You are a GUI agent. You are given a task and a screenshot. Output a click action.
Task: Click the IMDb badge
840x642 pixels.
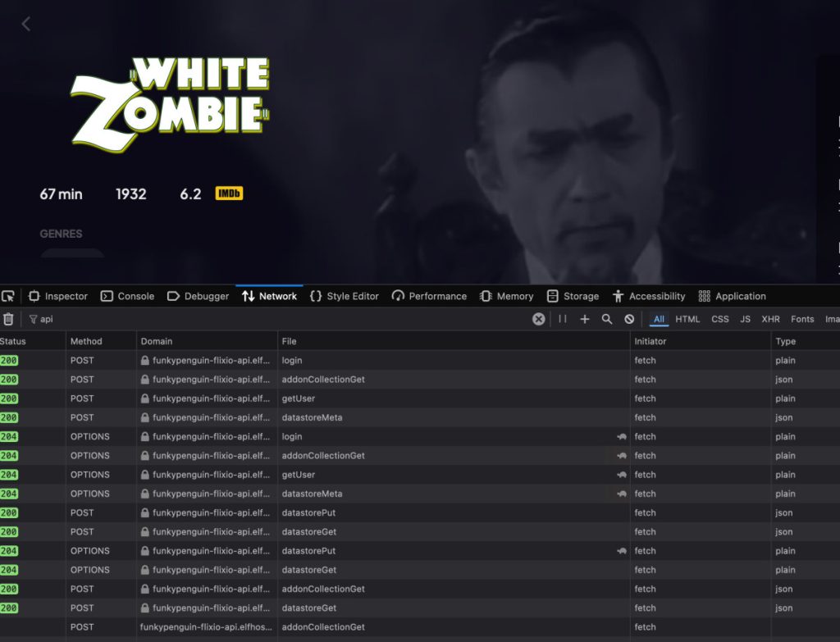[x=229, y=194]
